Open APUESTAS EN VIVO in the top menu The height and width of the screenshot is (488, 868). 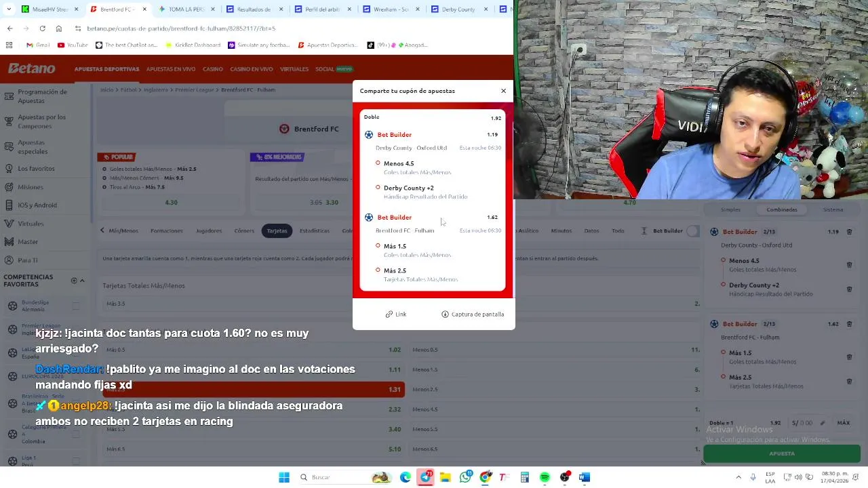pos(171,69)
